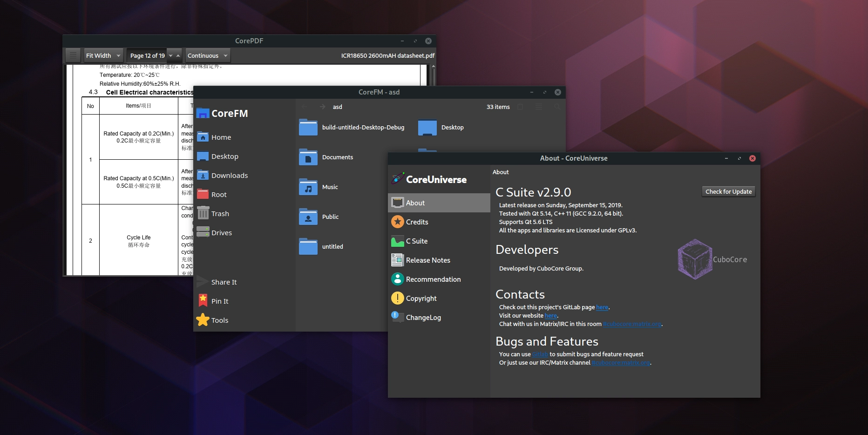Screen dimensions: 868x435
Task: Open the Release Notes section
Action: tap(427, 260)
